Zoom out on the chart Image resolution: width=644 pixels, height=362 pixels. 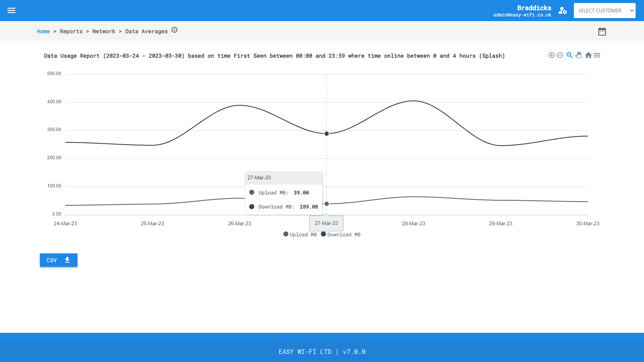coord(560,55)
